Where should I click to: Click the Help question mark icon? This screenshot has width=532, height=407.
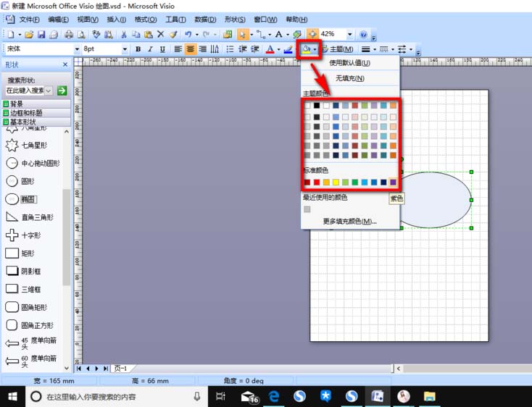click(x=363, y=34)
